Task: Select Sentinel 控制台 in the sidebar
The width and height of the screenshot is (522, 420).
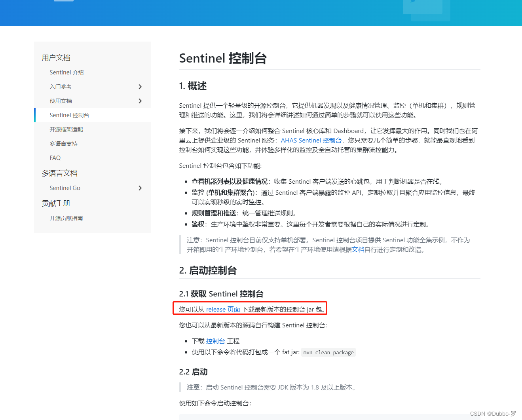Action: coord(69,115)
